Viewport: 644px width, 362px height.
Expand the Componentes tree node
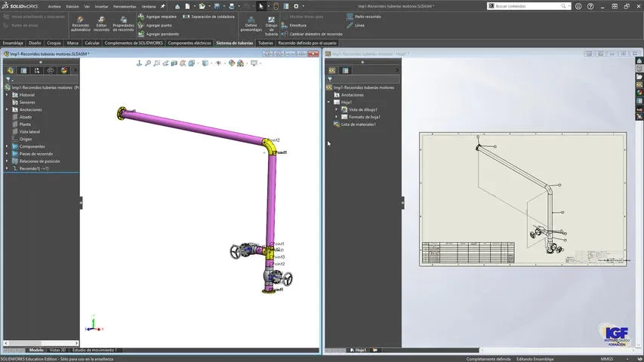point(7,146)
